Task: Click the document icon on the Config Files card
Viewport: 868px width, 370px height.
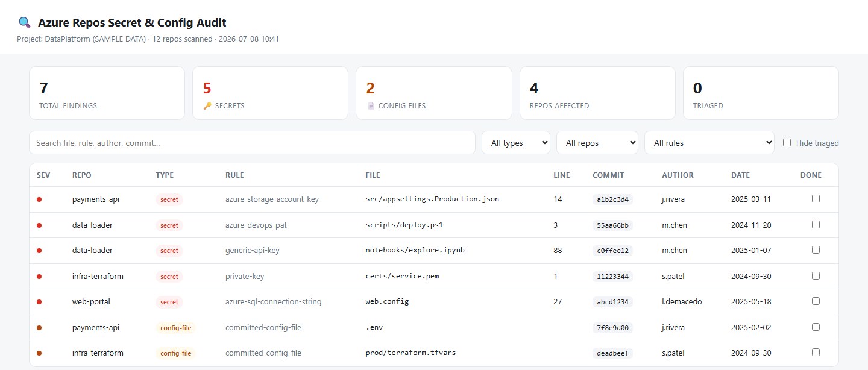Action: 371,106
